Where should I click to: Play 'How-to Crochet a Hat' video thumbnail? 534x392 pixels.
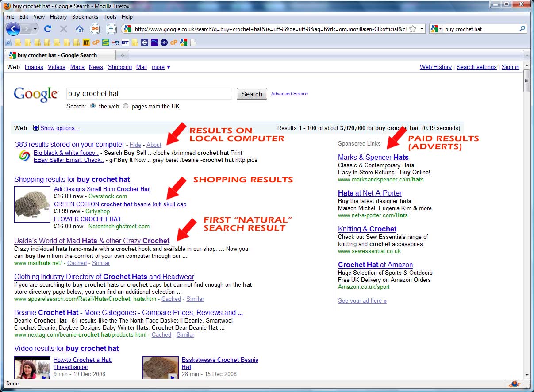[x=32, y=368]
